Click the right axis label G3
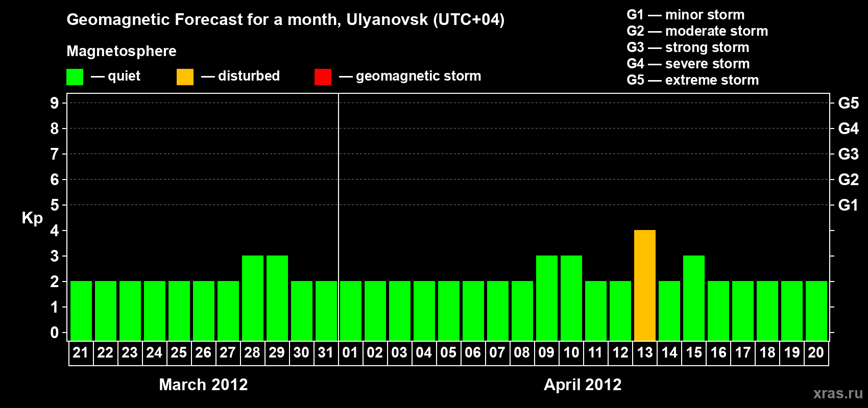The height and width of the screenshot is (408, 868). 848,154
